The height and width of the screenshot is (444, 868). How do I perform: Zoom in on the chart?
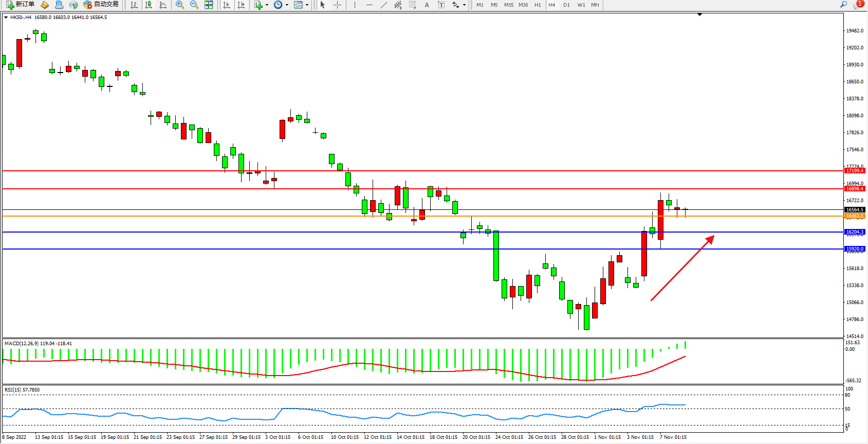(180, 5)
